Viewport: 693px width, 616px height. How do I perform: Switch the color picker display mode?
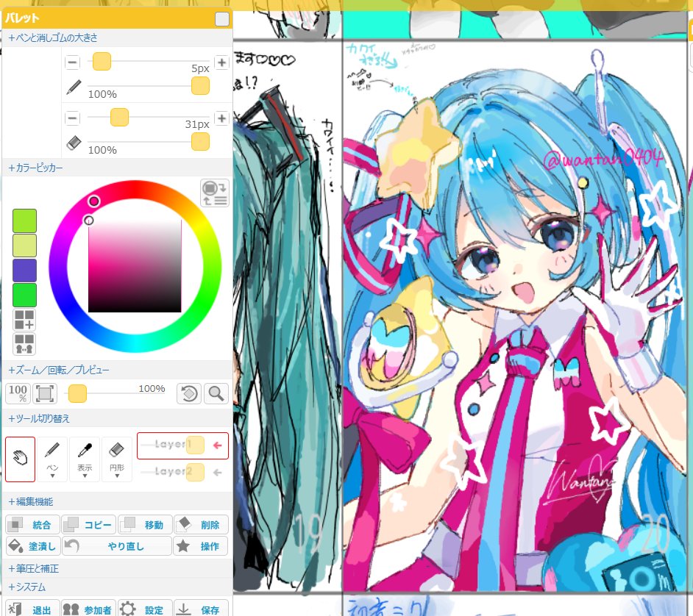pos(215,193)
